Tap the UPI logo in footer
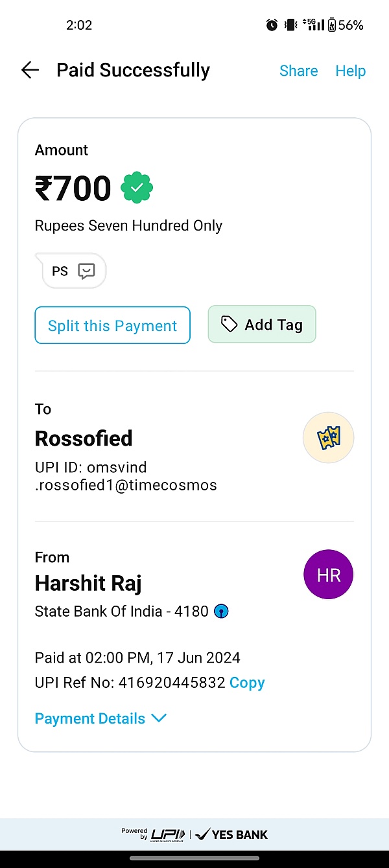The height and width of the screenshot is (868, 389). (167, 834)
